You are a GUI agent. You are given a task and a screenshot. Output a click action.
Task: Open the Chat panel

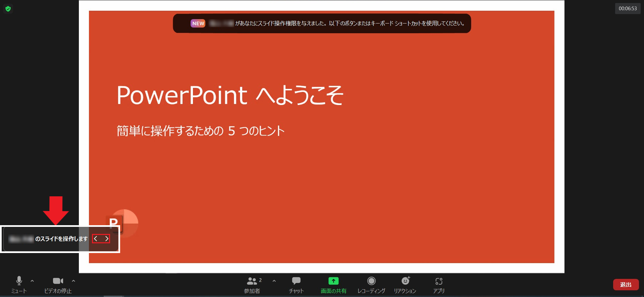click(296, 285)
